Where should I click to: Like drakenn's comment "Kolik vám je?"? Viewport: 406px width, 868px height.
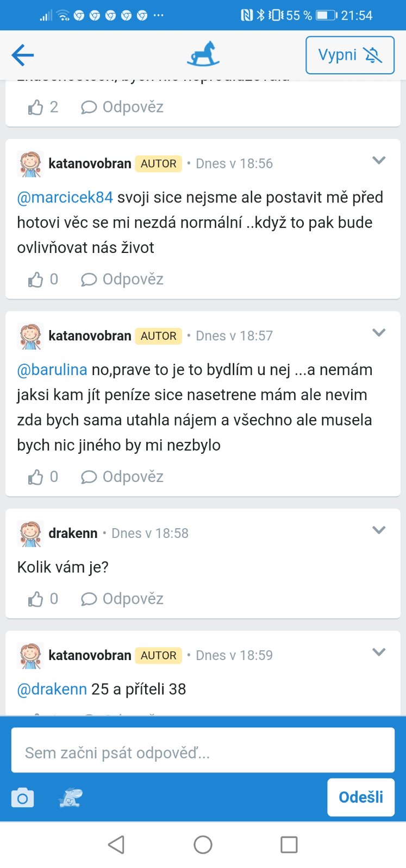click(x=36, y=599)
